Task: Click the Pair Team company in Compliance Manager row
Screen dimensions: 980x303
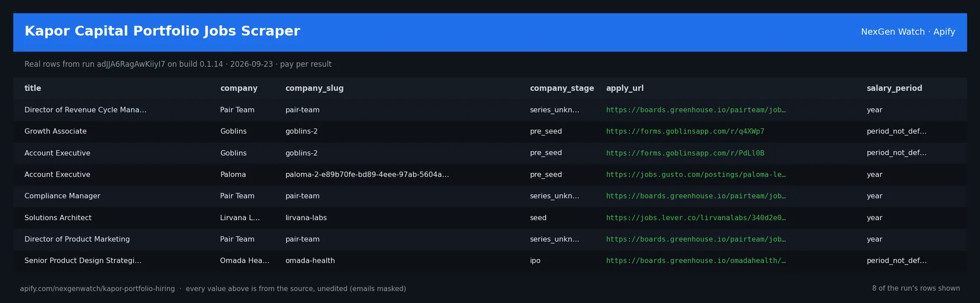Action: [x=237, y=196]
